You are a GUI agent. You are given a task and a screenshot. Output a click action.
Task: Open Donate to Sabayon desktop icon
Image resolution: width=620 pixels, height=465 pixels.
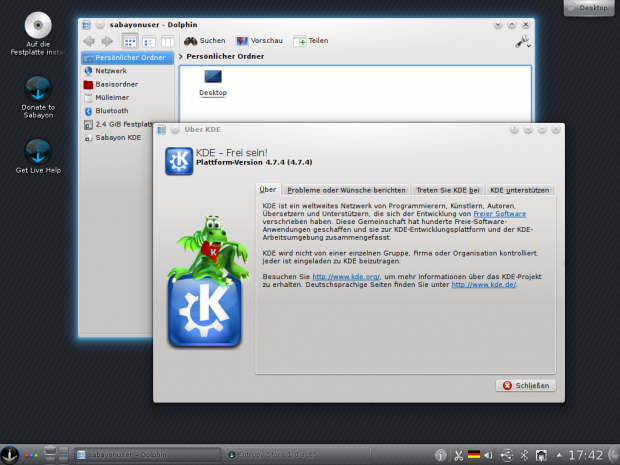coord(38,97)
